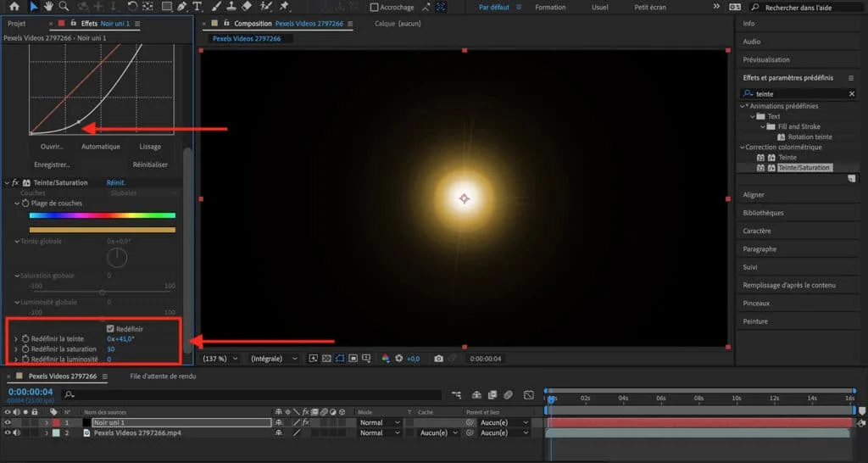Toggle the fx switch on Noir uni 1 layer
The height and width of the screenshot is (463, 868).
(305, 422)
